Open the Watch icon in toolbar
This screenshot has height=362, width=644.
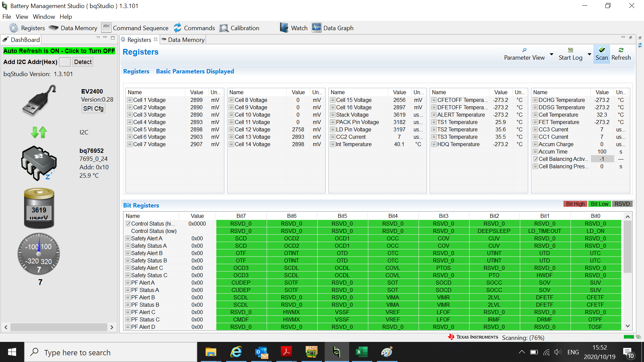coord(284,28)
